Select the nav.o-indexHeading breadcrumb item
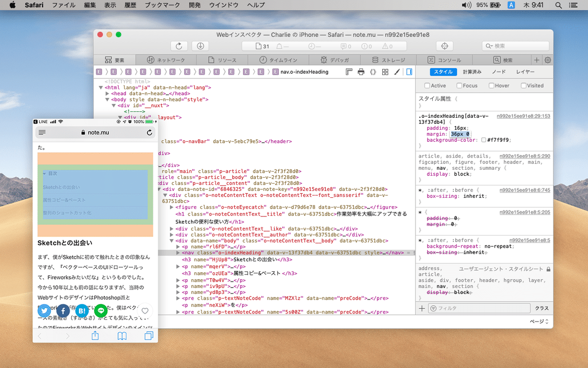 click(300, 72)
